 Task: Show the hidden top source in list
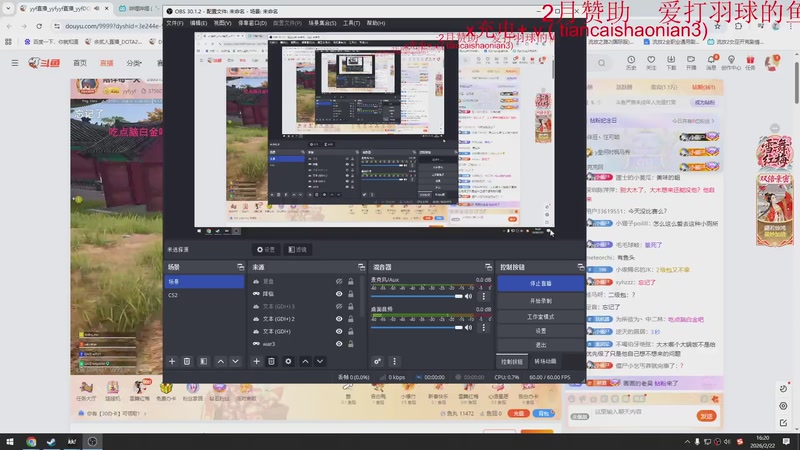(x=339, y=281)
